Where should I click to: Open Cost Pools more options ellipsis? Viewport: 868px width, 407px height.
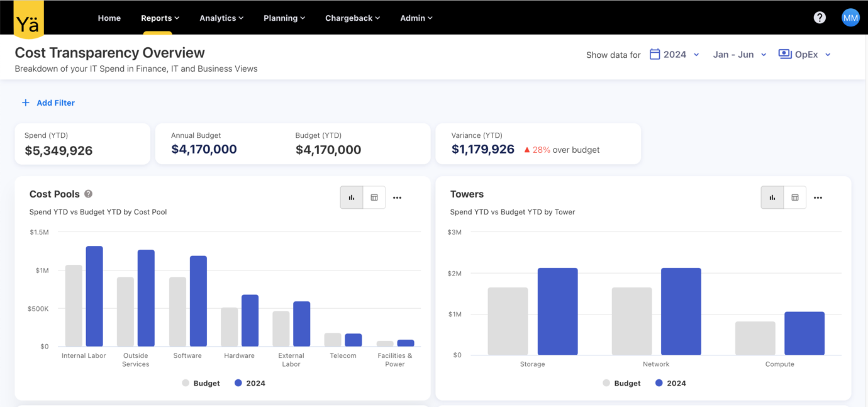click(x=397, y=198)
